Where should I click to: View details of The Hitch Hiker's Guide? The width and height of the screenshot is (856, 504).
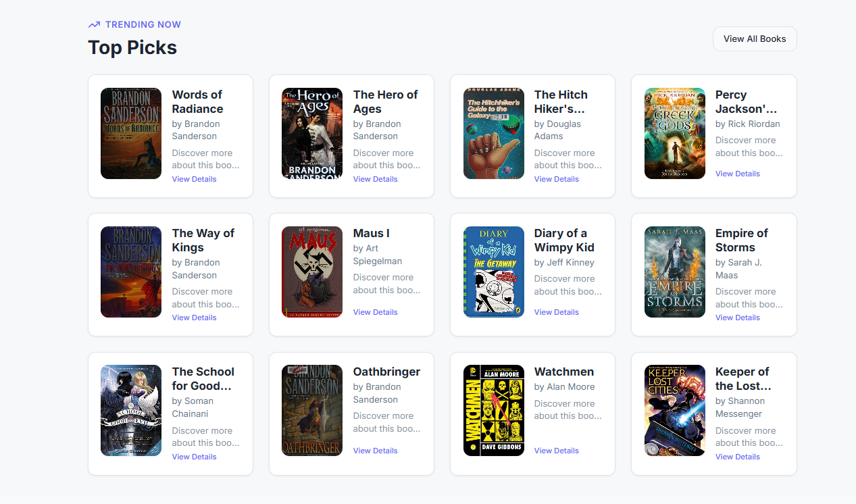(556, 178)
